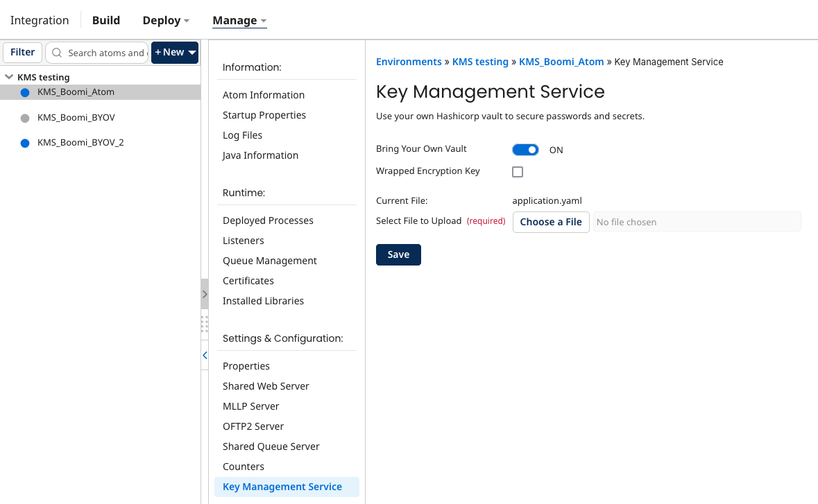Click the file chooser input showing No file chosen
Screen dimensions: 818x504
[697, 222]
